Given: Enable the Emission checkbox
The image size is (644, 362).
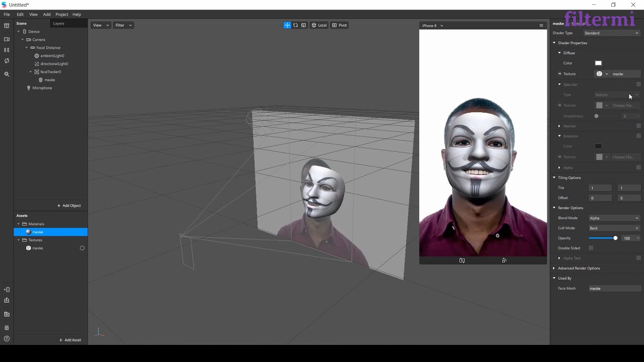Looking at the screenshot, I should (x=638, y=136).
